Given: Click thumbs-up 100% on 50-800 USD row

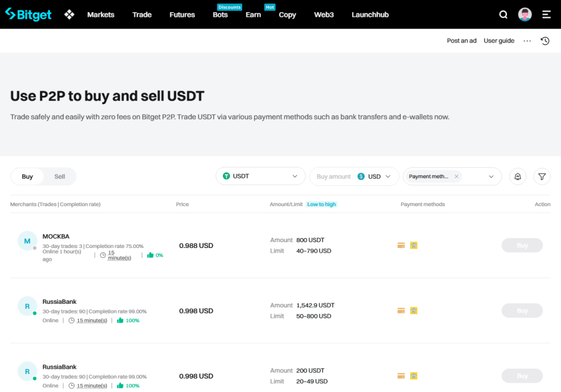Looking at the screenshot, I should point(128,320).
